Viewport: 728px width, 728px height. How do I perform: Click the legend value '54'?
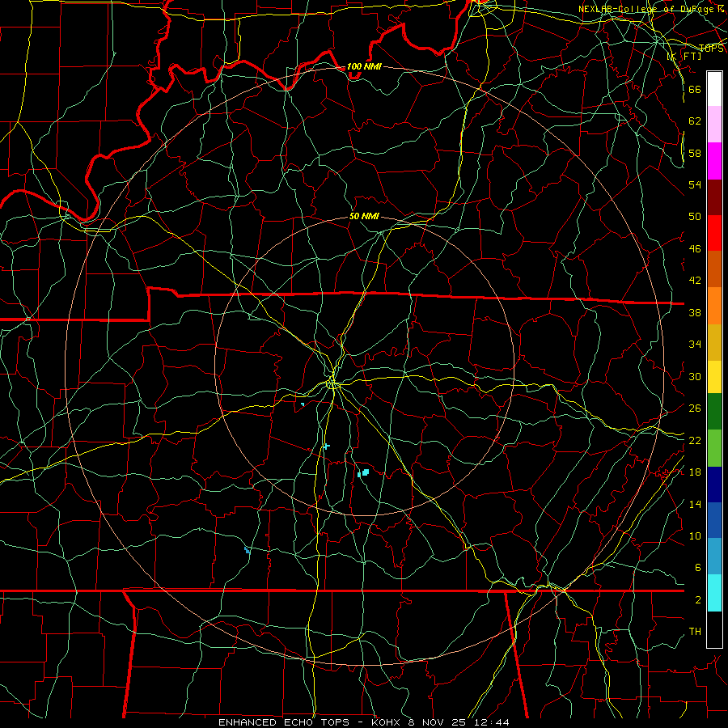click(x=695, y=184)
